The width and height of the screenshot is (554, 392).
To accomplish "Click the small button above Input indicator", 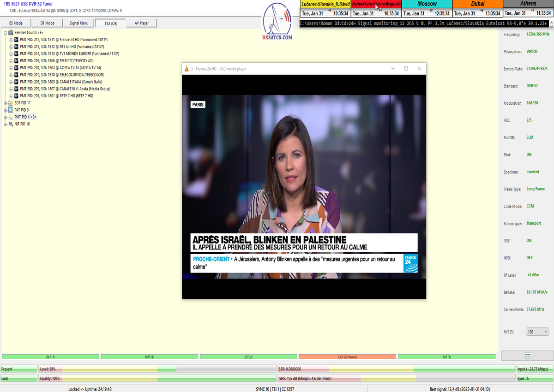I will pos(527,356).
